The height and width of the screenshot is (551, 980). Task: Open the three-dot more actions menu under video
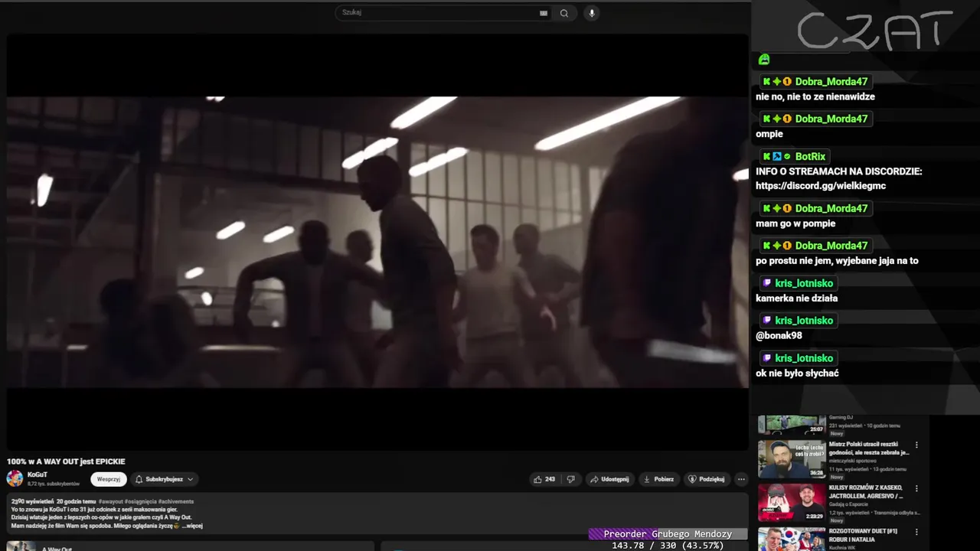pos(741,479)
